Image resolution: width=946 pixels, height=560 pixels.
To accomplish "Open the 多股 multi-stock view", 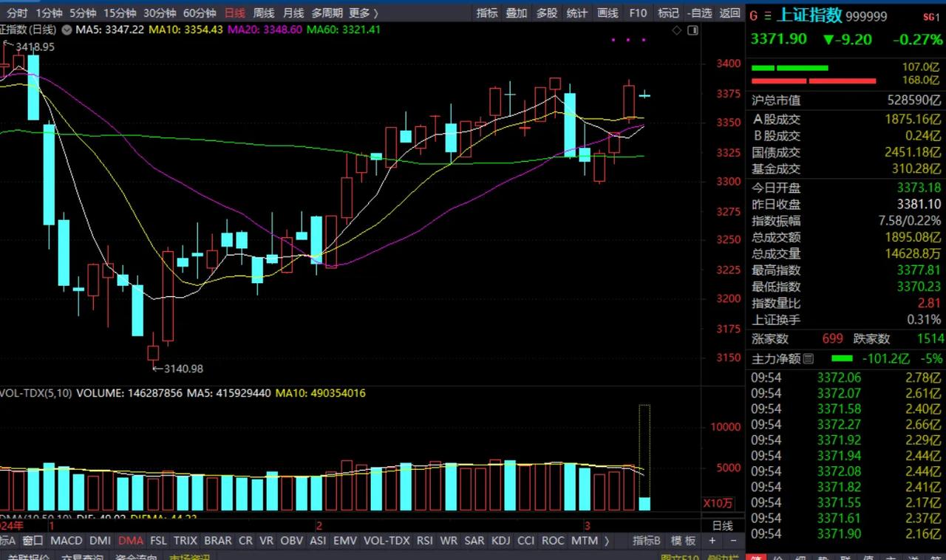I will coord(547,13).
